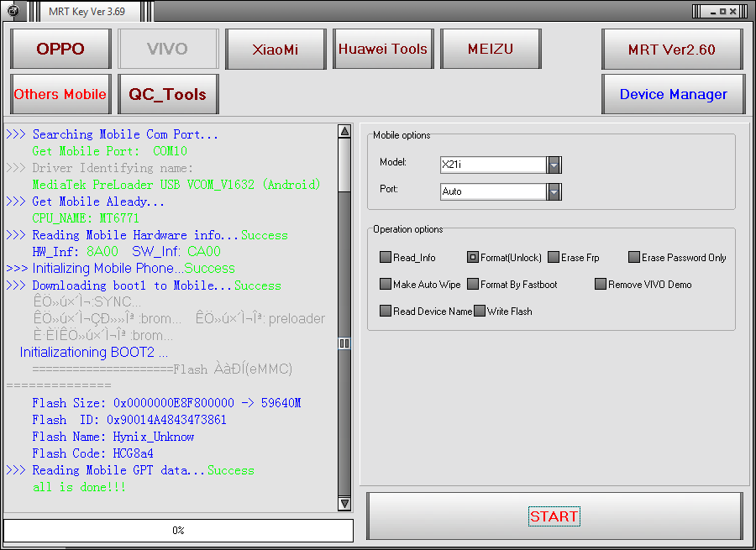Click the 'Searching Mobile Com Port...' log line
This screenshot has width=756, height=550.
click(112, 134)
